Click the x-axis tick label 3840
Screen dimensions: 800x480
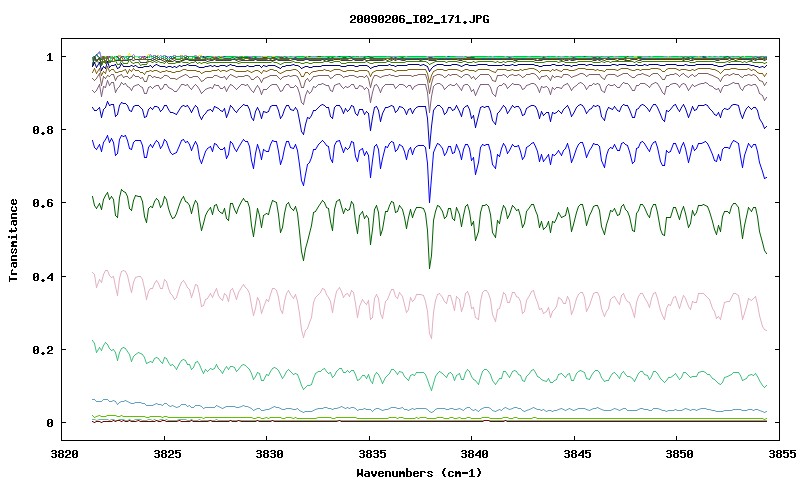[474, 454]
